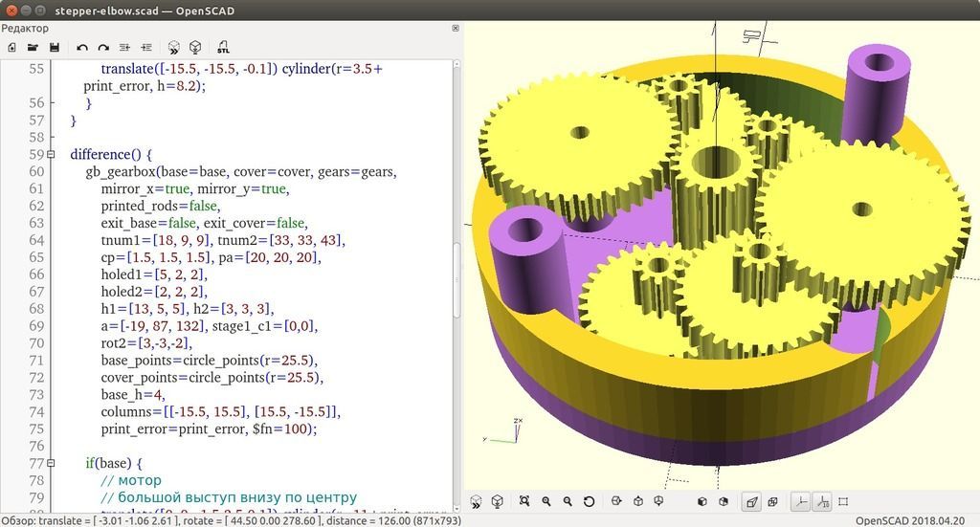Viewport: 980px width, 527px height.
Task: Click the 'translate([-15.5, -15.5, -0.1])' line
Action: point(241,69)
